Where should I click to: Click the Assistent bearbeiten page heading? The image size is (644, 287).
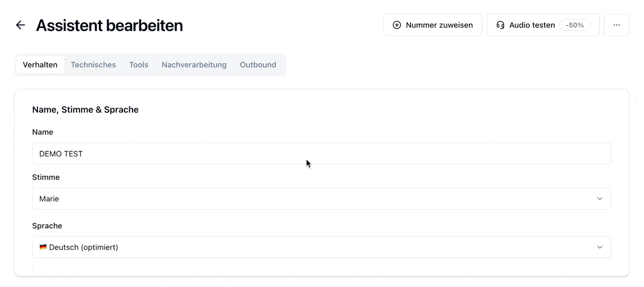(109, 25)
